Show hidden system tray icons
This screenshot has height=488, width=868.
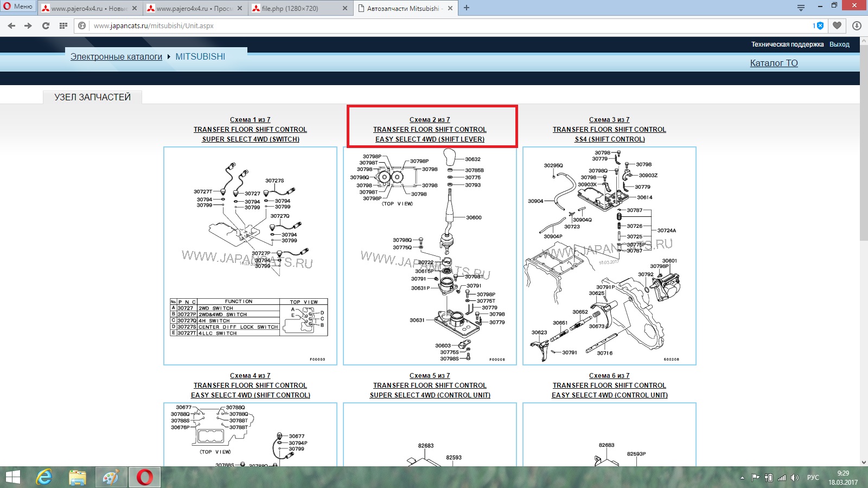(742, 478)
